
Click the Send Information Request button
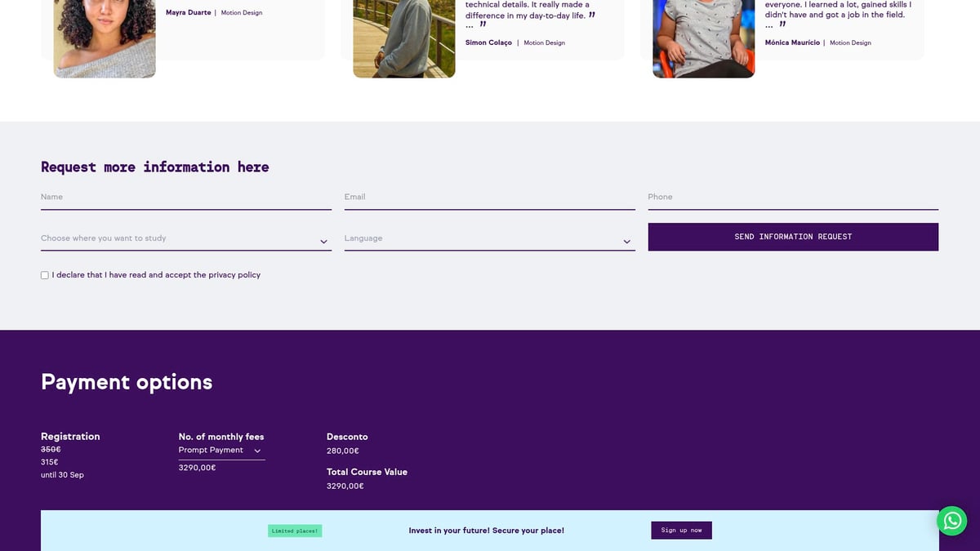pyautogui.click(x=792, y=237)
